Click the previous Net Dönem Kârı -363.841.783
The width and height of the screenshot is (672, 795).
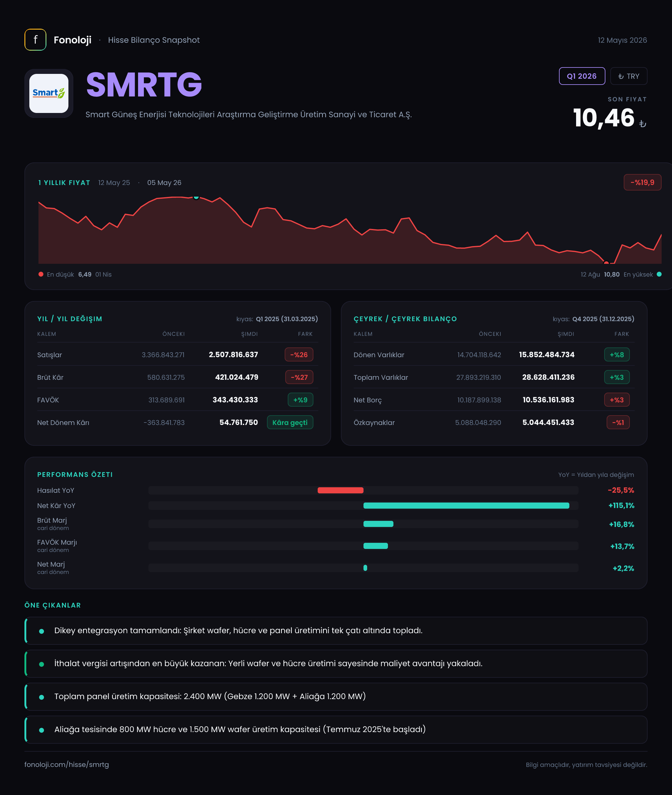click(x=164, y=422)
